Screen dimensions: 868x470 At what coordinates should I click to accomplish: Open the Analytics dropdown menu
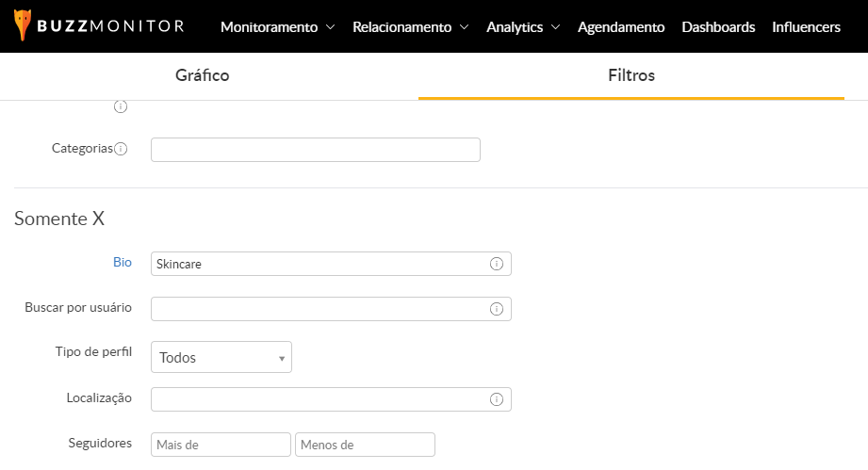click(x=523, y=27)
